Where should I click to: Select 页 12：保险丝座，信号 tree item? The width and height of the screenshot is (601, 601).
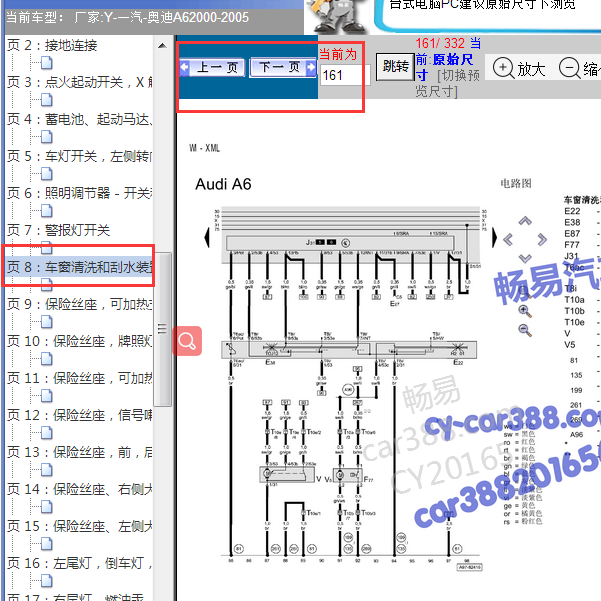tap(80, 415)
